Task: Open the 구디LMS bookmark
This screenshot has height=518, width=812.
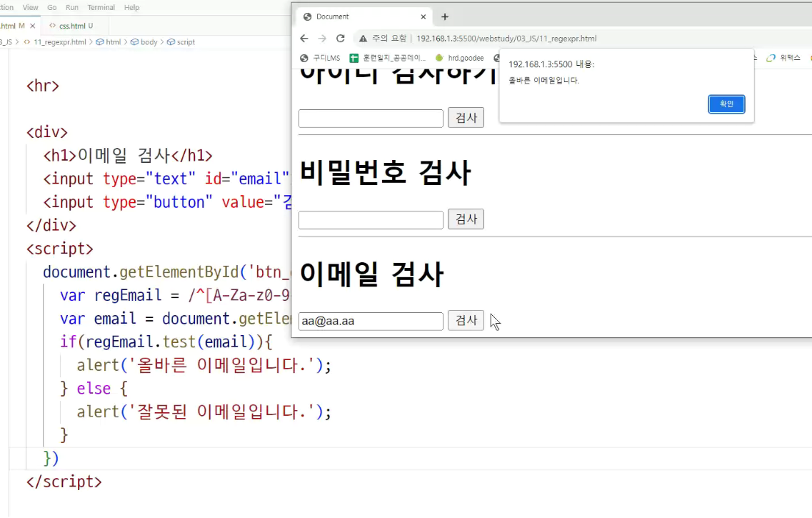Action: (321, 58)
